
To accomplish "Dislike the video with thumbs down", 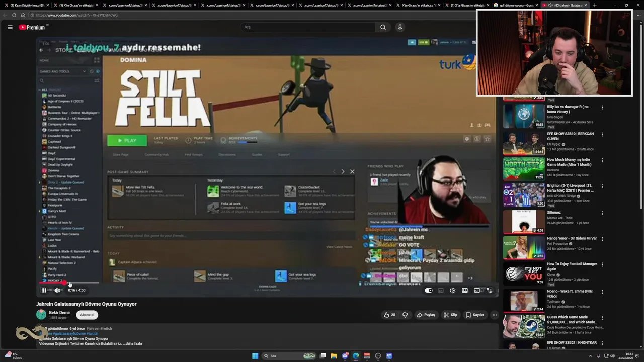I will point(405,315).
